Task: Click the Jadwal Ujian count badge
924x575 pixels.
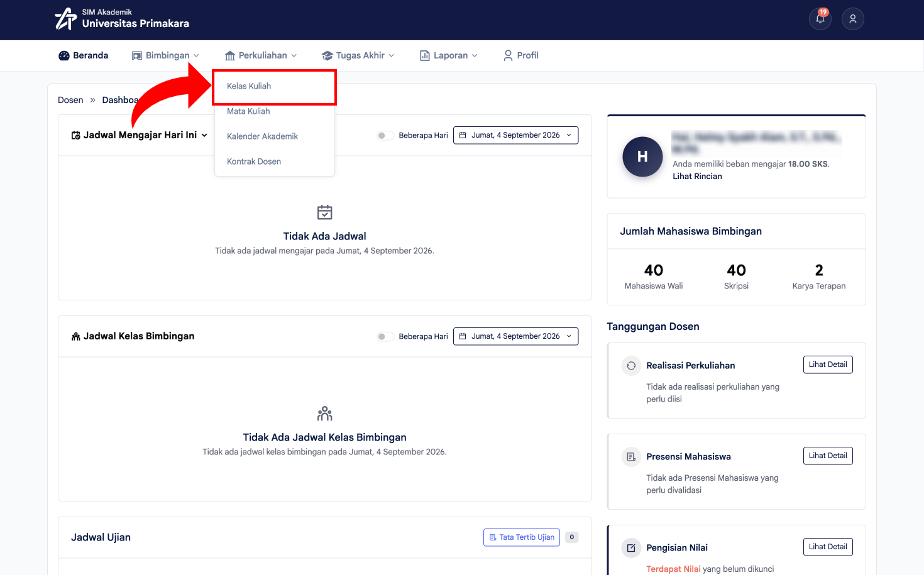Action: tap(572, 537)
